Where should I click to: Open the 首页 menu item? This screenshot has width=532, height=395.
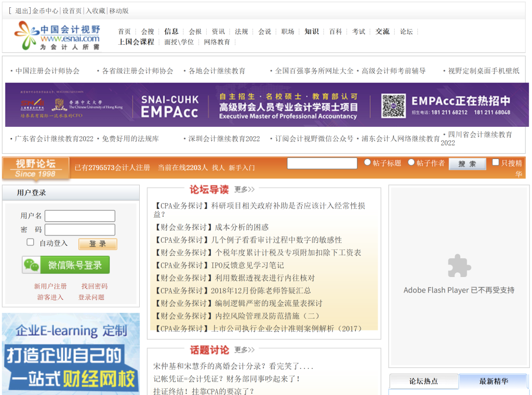(x=124, y=32)
